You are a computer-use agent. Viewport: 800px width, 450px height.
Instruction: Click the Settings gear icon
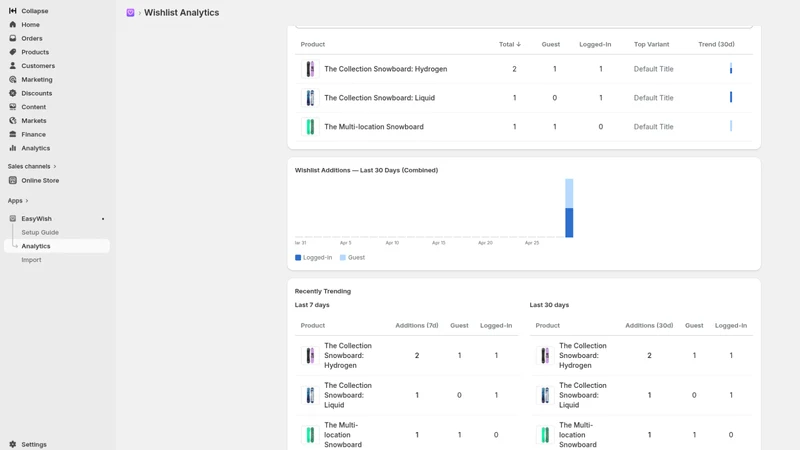point(13,444)
